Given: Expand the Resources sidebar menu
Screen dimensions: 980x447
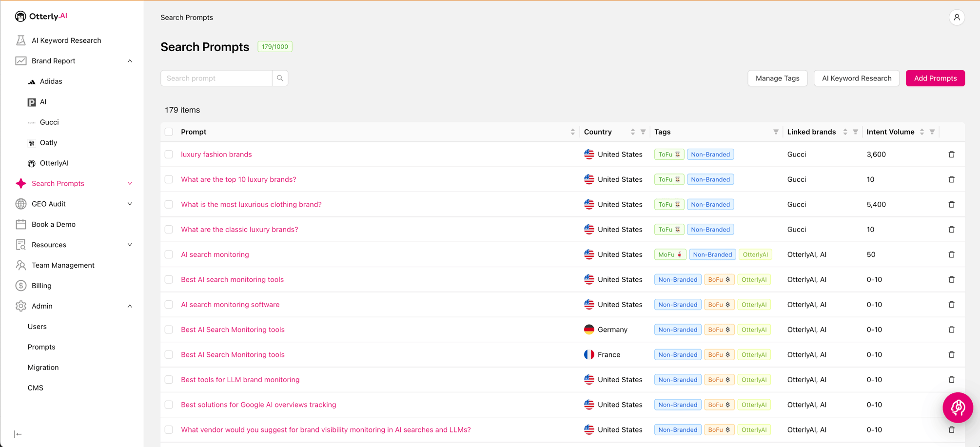Looking at the screenshot, I should tap(130, 244).
